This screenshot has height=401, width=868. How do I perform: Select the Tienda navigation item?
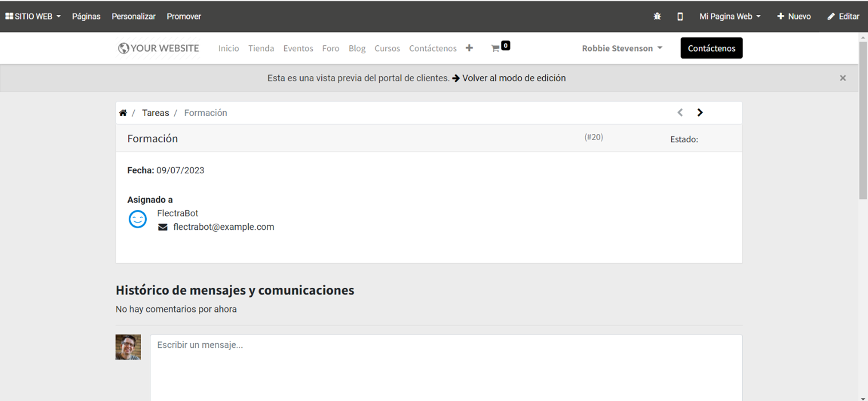261,48
